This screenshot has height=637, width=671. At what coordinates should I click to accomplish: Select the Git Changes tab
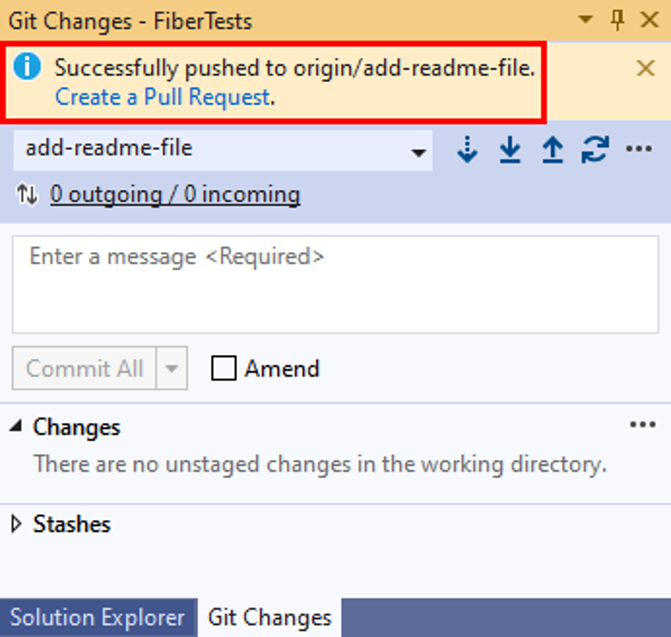[x=270, y=617]
